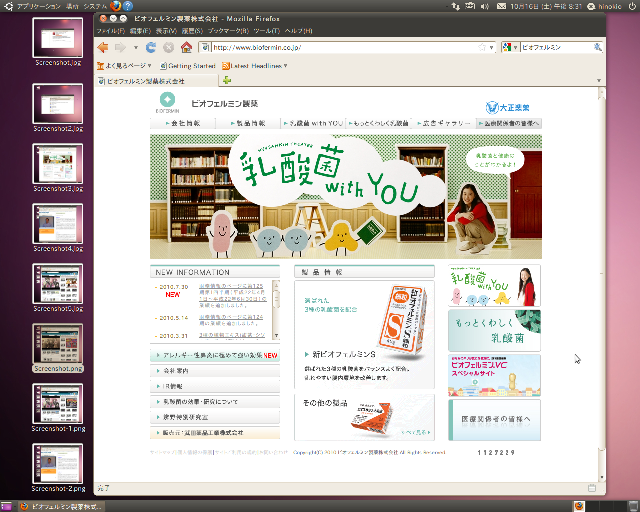
Task: Click the status bar icon at window bottom
Action: click(592, 488)
